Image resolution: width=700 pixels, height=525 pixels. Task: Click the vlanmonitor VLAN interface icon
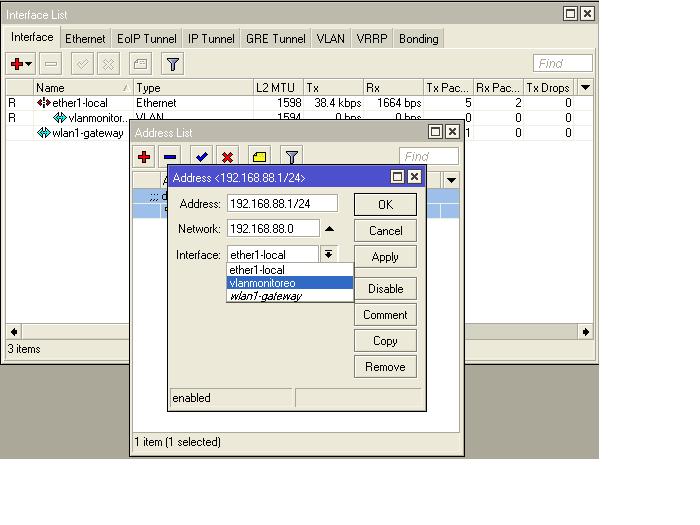pyautogui.click(x=60, y=118)
